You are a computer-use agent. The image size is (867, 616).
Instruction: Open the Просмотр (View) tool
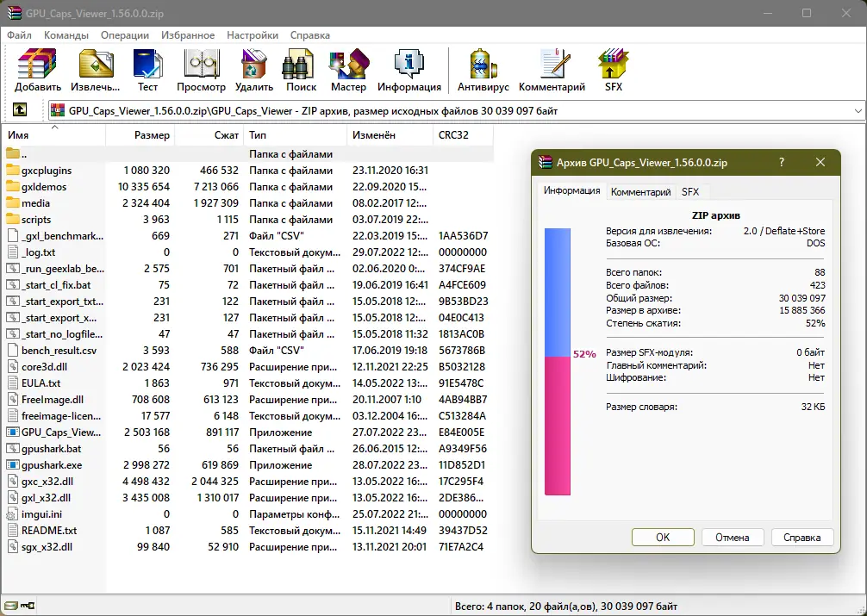point(201,69)
